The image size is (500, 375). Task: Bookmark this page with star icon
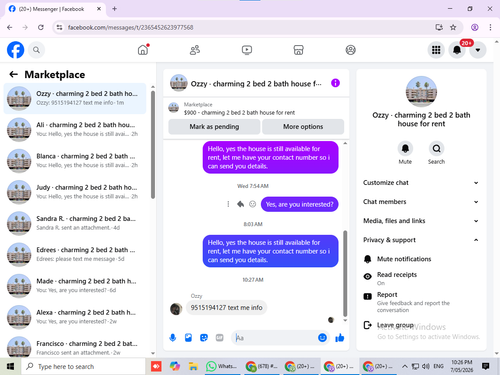pyautogui.click(x=453, y=27)
